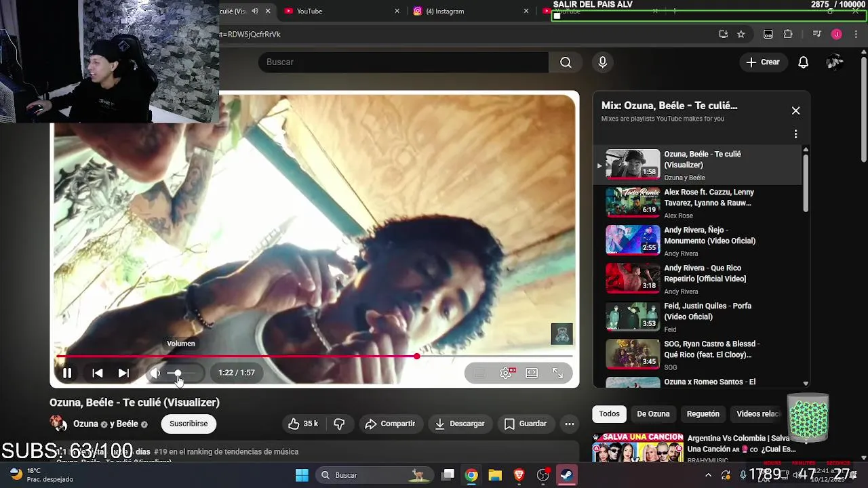Open more actions three-dot menu

click(x=570, y=424)
